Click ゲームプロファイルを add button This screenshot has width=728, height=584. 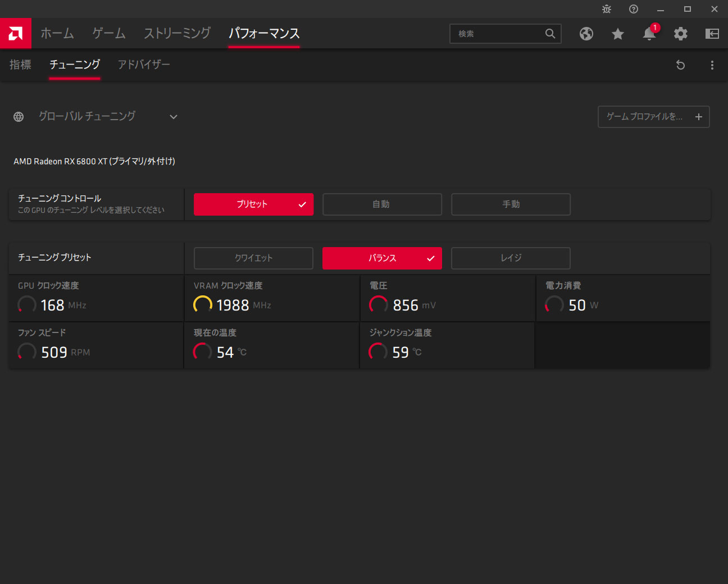tap(654, 117)
